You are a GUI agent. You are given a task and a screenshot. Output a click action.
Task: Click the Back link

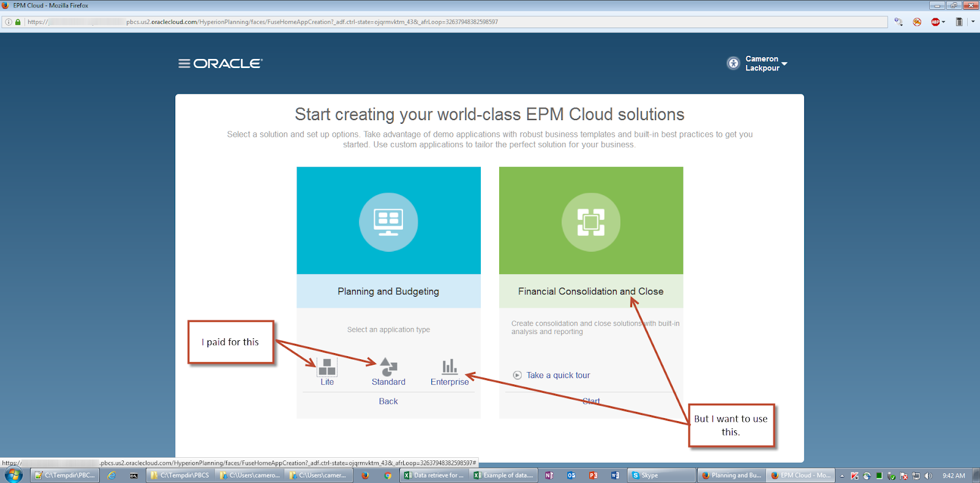point(388,401)
